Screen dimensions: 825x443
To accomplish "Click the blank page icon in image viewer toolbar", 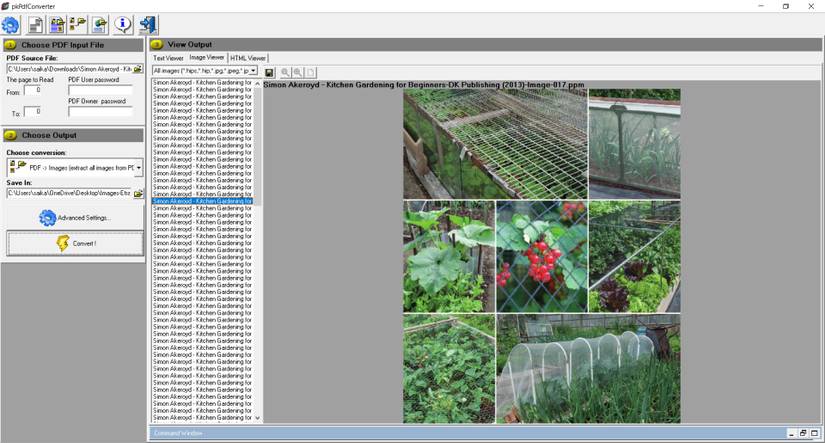I will (x=310, y=72).
